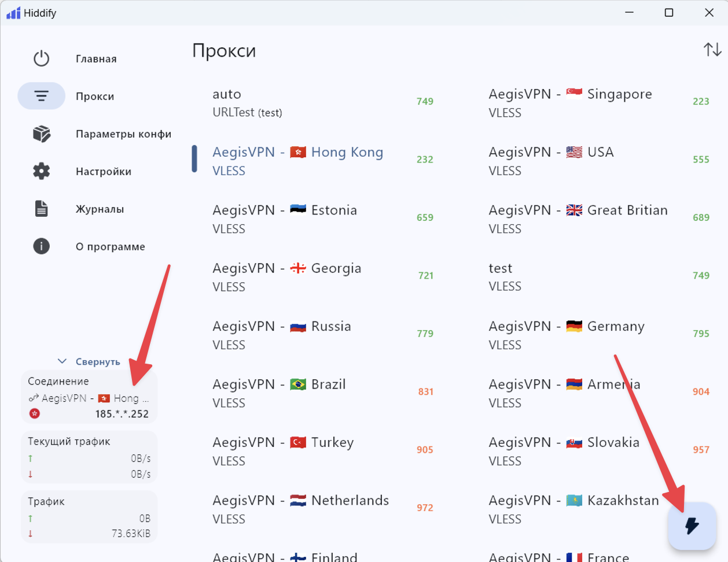Click the 795 ping for Germany
The image size is (728, 562).
tap(701, 334)
